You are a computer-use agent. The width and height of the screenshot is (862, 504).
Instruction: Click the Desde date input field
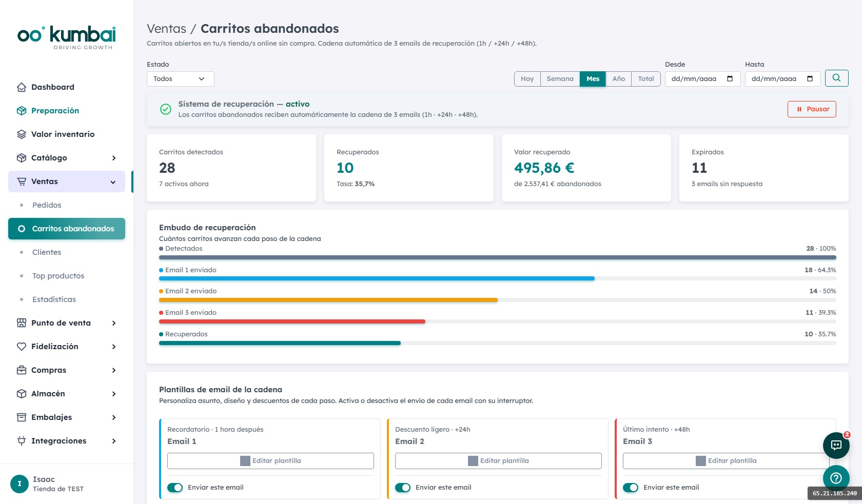tap(703, 79)
